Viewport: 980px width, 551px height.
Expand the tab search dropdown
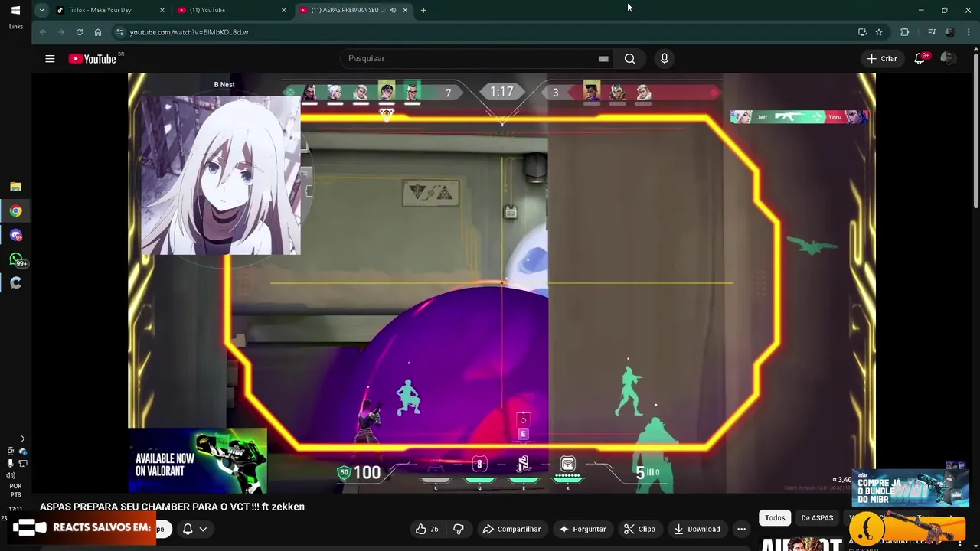click(x=41, y=10)
